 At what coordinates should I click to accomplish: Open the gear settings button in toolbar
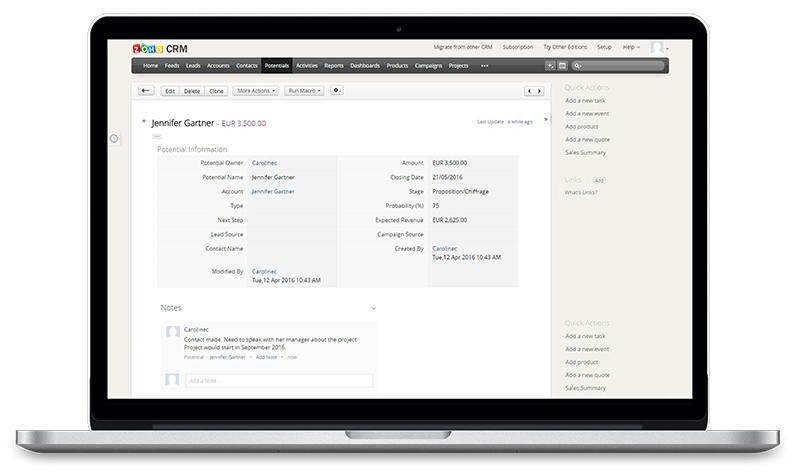tap(337, 91)
